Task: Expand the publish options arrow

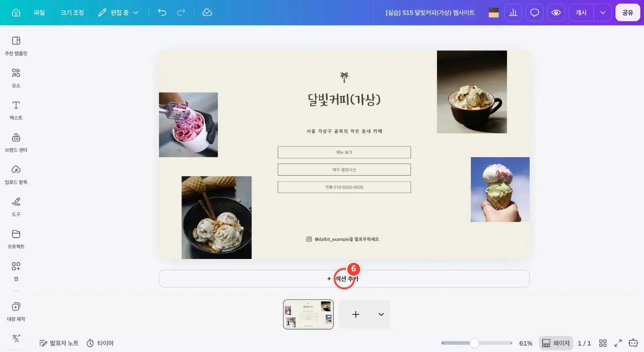Action: pos(603,12)
